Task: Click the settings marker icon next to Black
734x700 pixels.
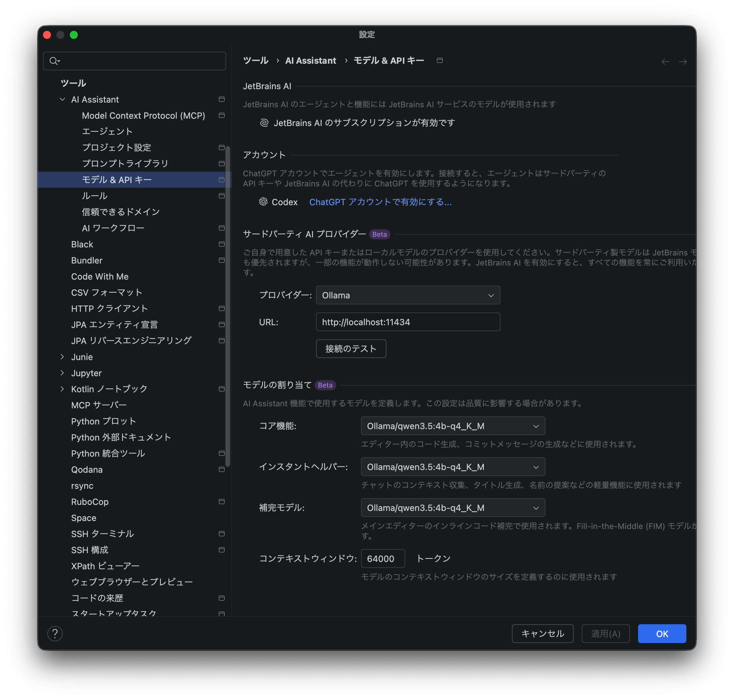Action: (x=221, y=244)
